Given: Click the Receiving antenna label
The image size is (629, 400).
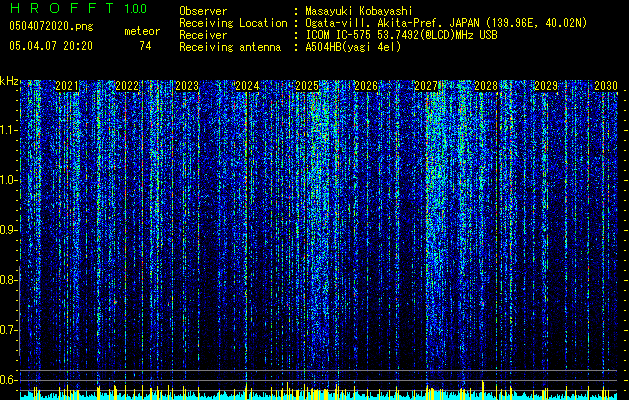Looking at the screenshot, I should tap(230, 47).
